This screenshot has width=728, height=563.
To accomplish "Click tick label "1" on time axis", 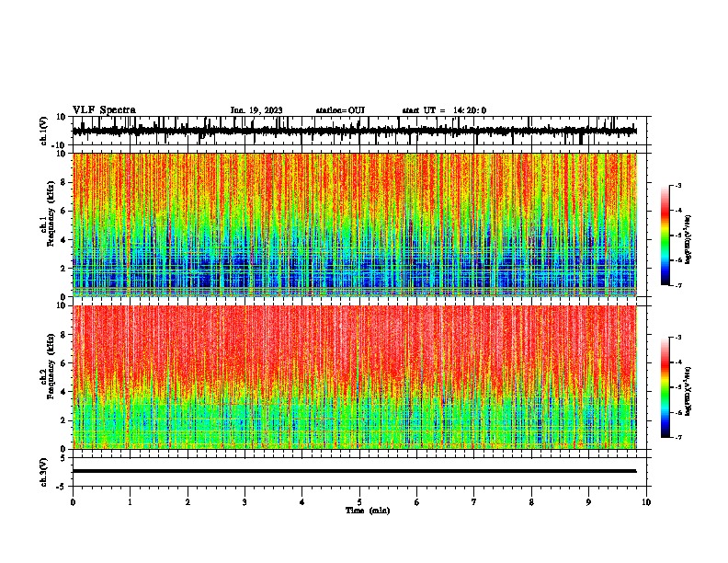I will (x=130, y=502).
